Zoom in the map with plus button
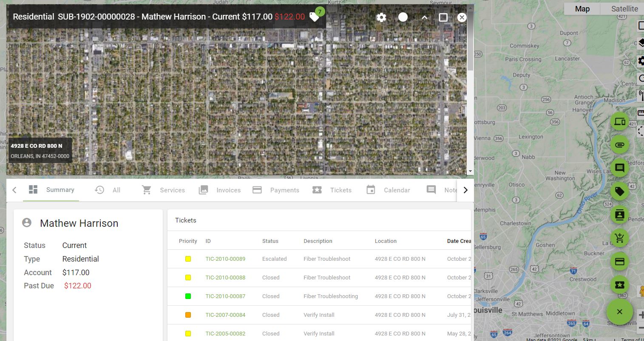This screenshot has height=341, width=644. tap(641, 315)
